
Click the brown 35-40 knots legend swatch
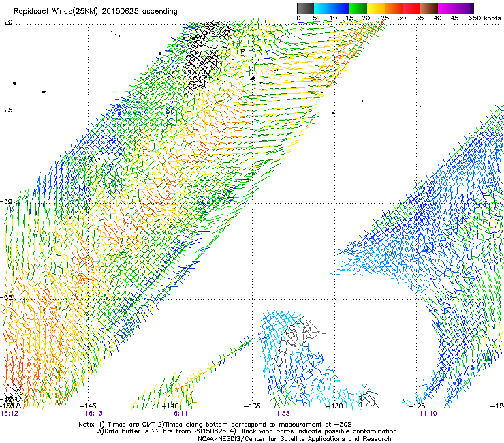point(429,8)
